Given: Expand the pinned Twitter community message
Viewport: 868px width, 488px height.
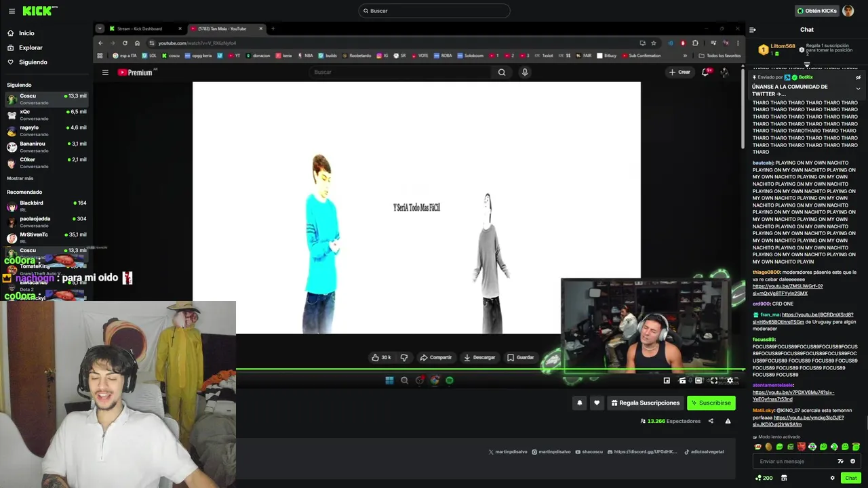Looking at the screenshot, I should pyautogui.click(x=858, y=89).
